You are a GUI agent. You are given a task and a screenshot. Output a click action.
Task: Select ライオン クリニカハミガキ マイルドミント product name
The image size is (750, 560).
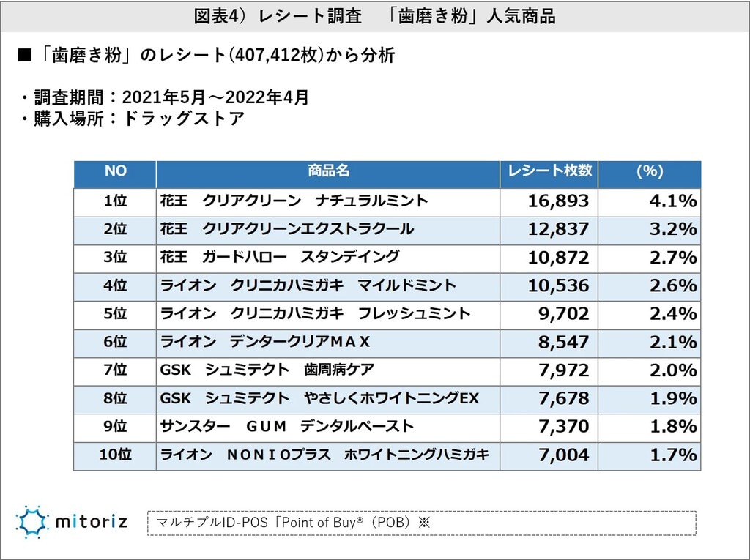pos(308,285)
